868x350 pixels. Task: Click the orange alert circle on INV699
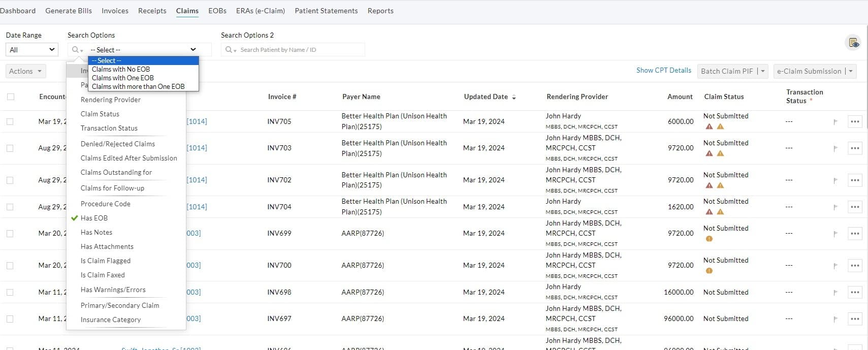709,239
